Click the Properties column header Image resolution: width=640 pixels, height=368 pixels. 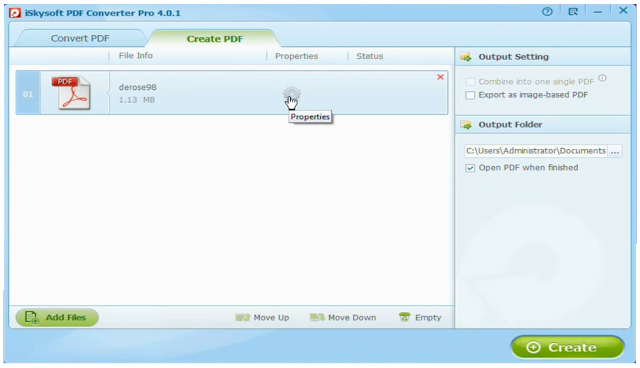[296, 56]
